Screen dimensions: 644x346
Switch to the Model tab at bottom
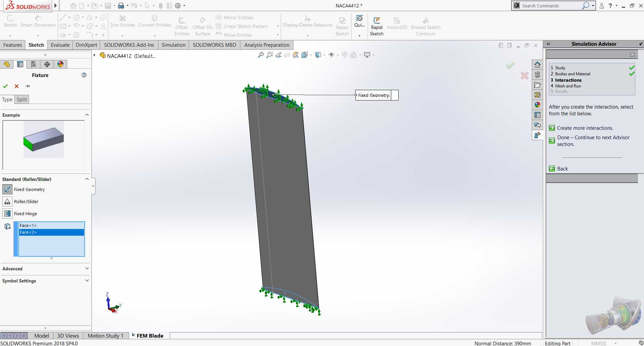42,336
